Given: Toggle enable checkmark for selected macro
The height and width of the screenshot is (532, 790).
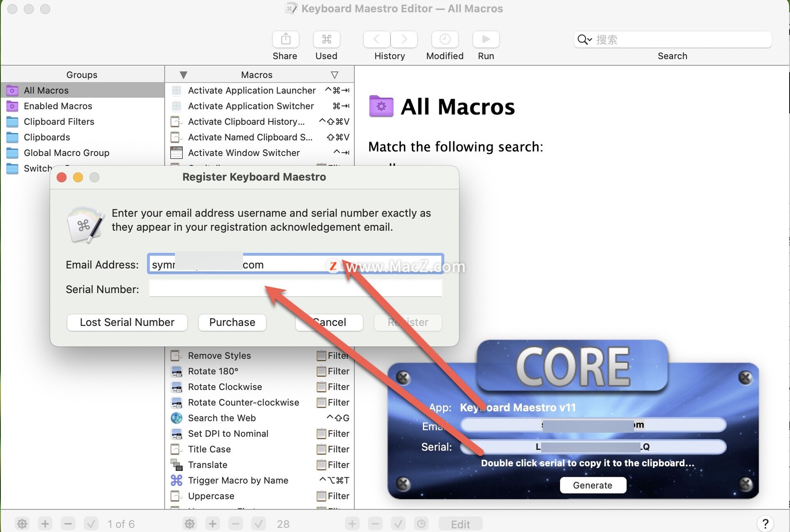Looking at the screenshot, I should pos(258,524).
